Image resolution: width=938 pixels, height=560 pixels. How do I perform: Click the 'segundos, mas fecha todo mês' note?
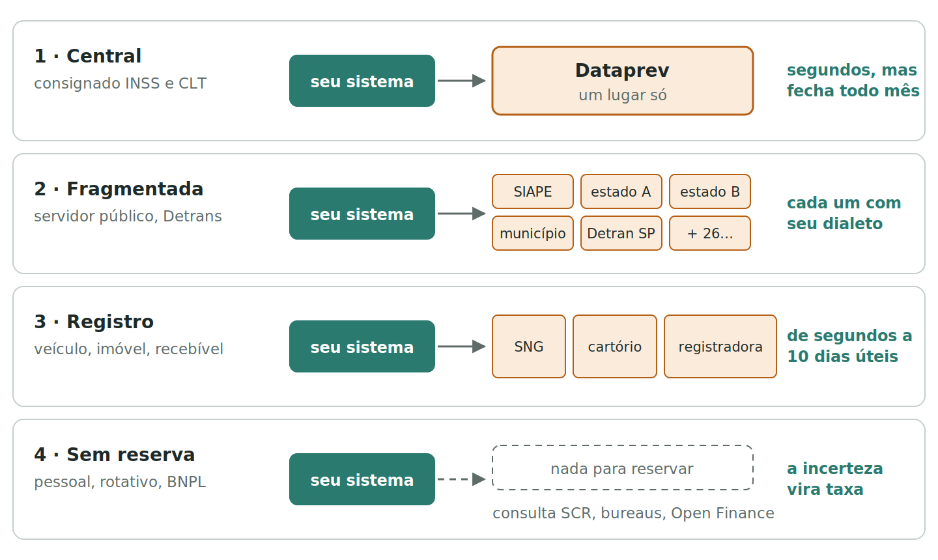pyautogui.click(x=853, y=80)
